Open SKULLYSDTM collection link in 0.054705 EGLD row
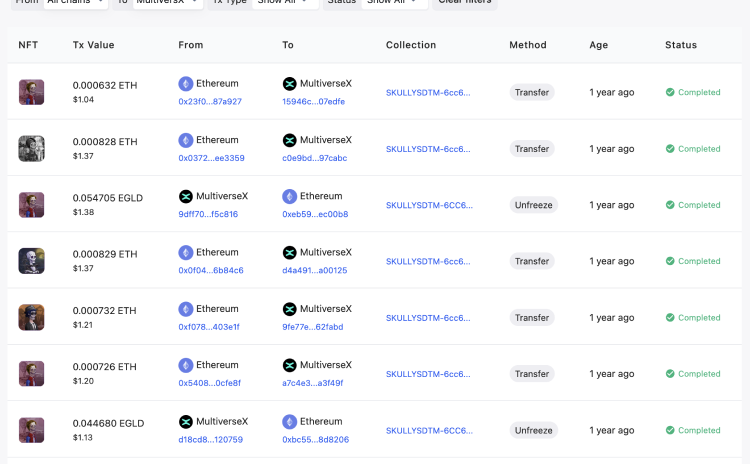The height and width of the screenshot is (464, 750). click(x=430, y=205)
